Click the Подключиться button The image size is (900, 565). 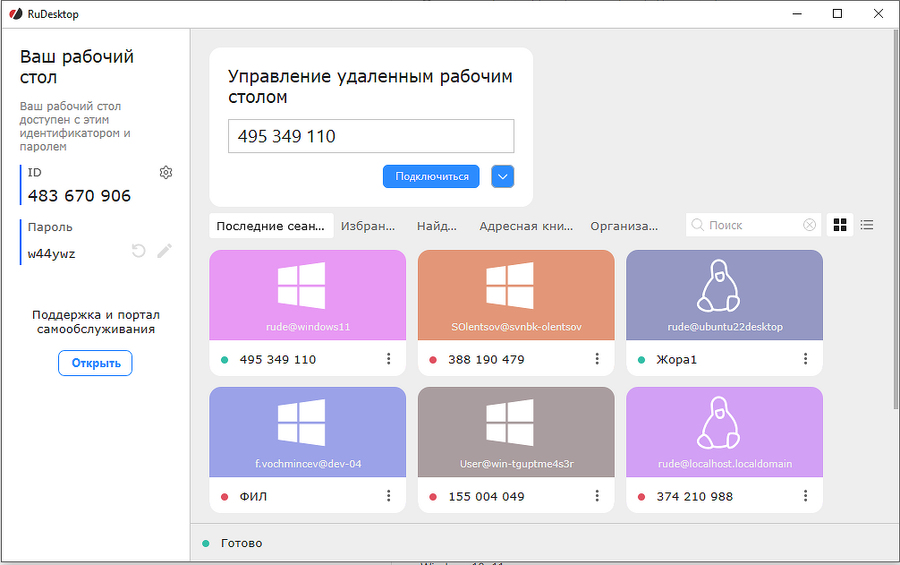(431, 176)
